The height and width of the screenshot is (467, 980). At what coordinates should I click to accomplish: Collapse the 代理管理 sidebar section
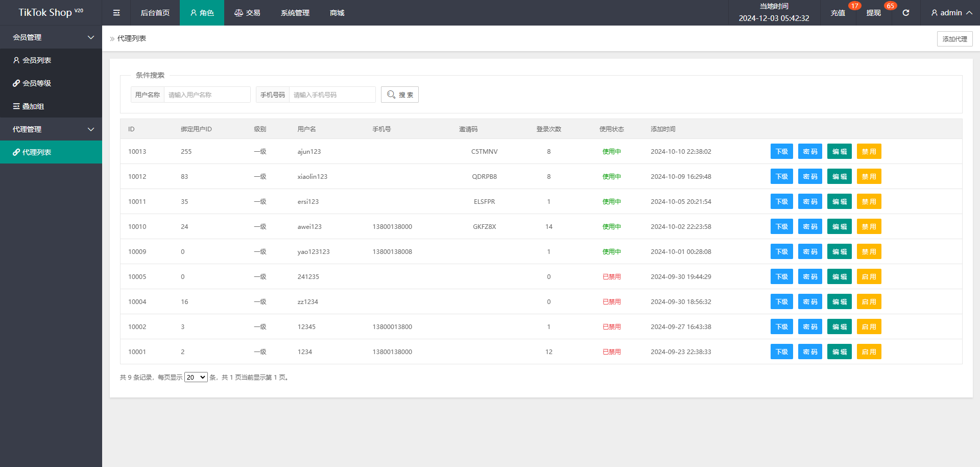(x=51, y=129)
